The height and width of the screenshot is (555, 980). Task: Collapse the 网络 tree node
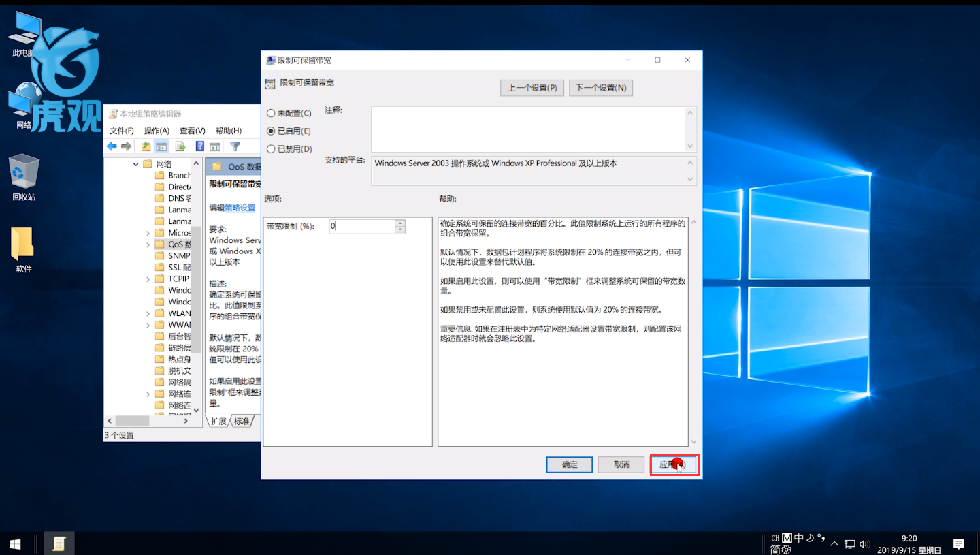click(136, 164)
